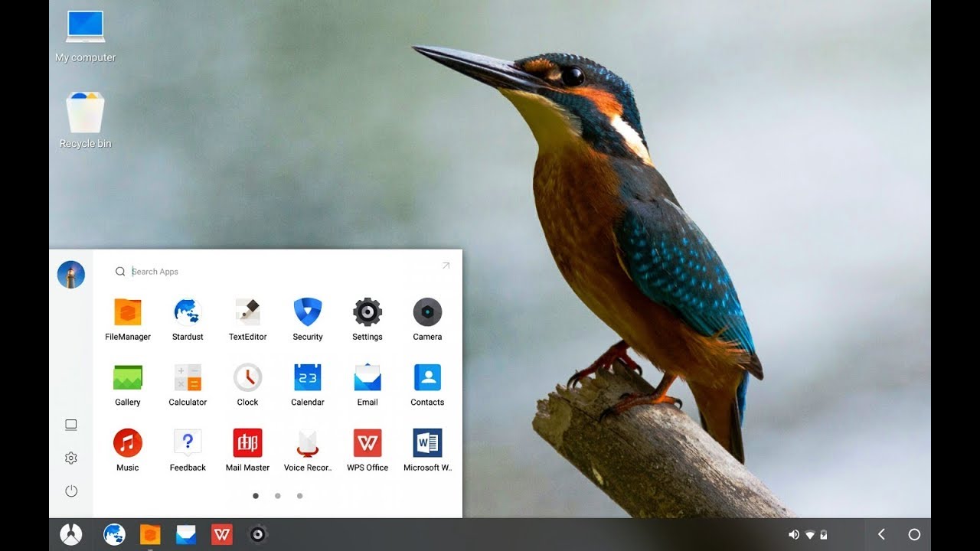Open WPS Office from the taskbar
Image resolution: width=980 pixels, height=551 pixels.
point(222,534)
